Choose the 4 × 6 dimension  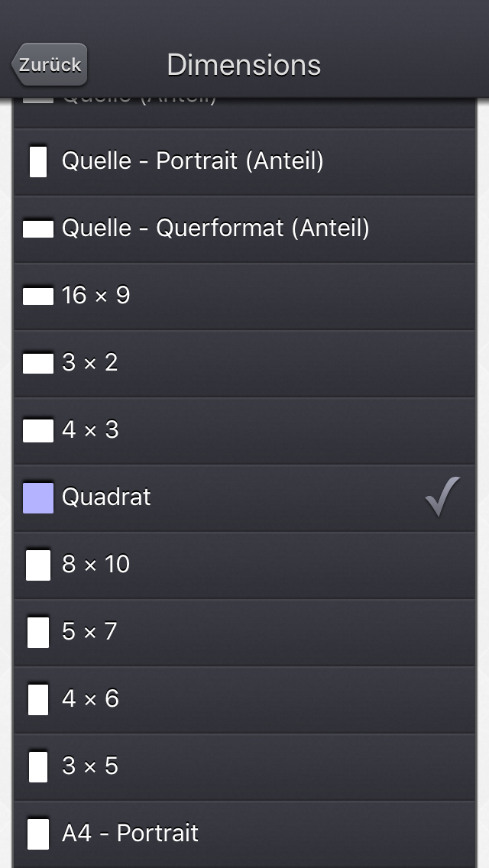click(90, 699)
